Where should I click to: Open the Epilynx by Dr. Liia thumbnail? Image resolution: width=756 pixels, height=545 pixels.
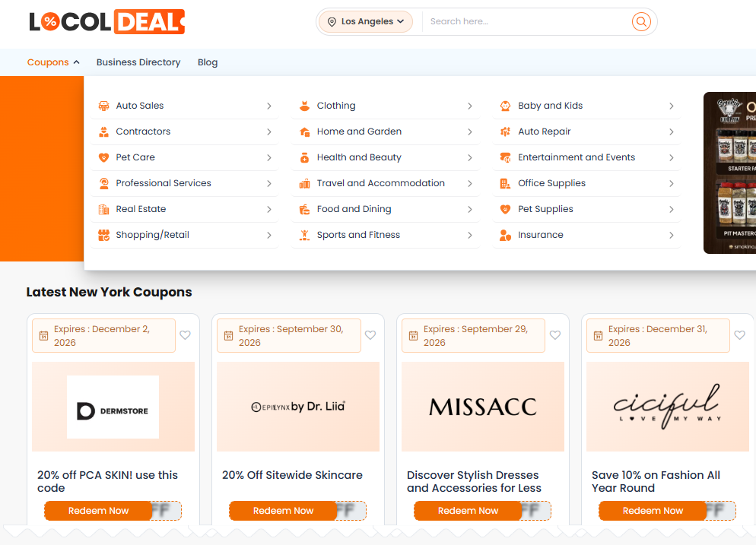(x=298, y=407)
